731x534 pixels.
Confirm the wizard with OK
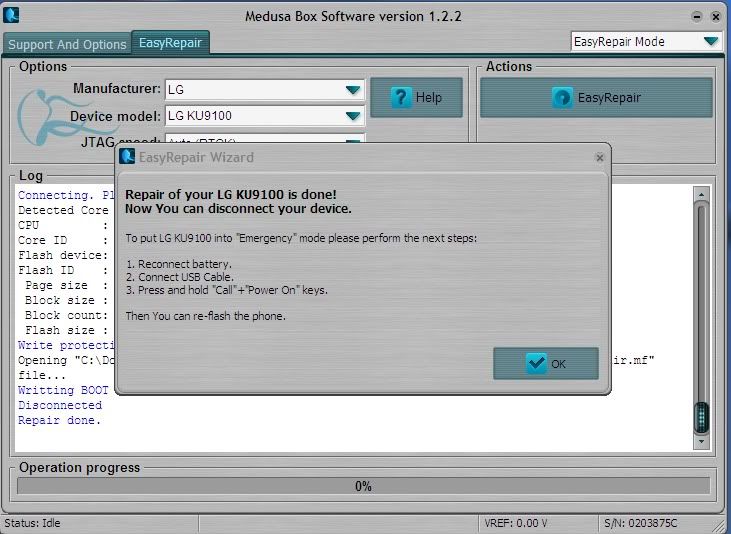(546, 363)
